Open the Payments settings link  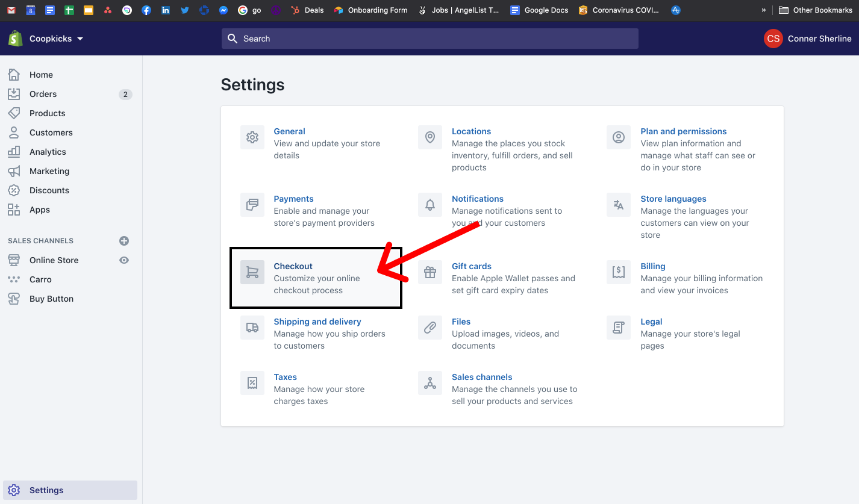tap(293, 199)
